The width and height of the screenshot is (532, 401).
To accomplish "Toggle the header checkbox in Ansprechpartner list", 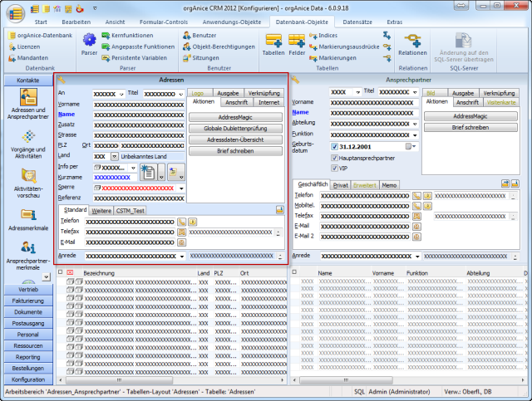I will [x=294, y=271].
